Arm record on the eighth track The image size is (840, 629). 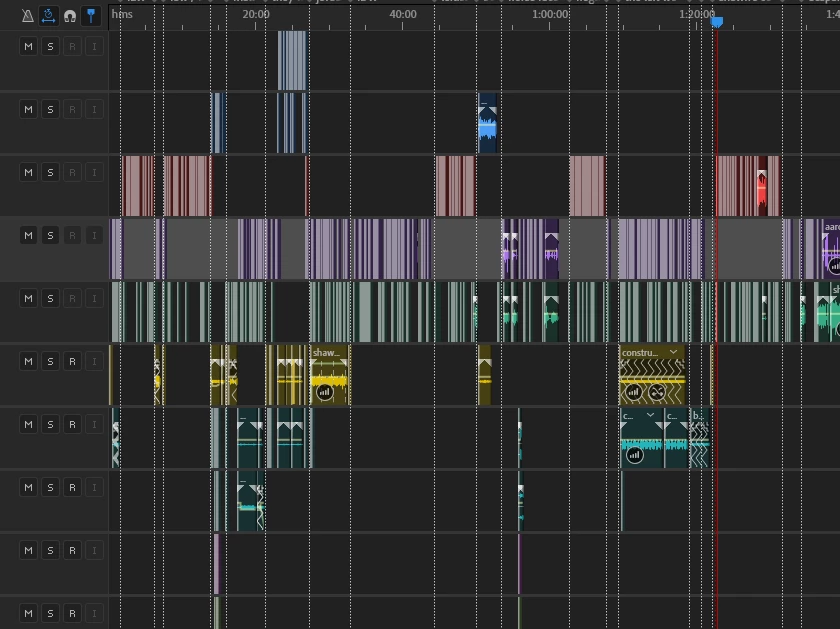click(x=72, y=487)
